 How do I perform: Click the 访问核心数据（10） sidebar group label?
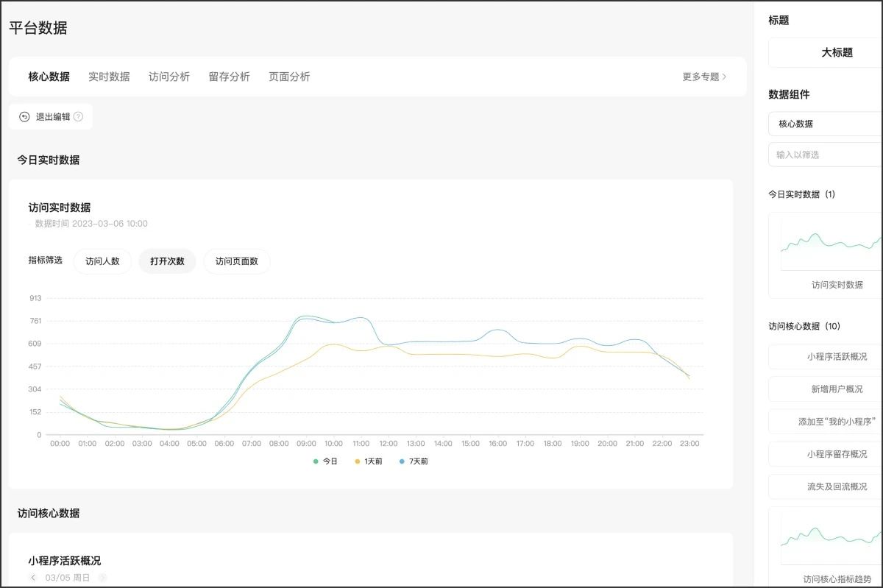tap(804, 326)
